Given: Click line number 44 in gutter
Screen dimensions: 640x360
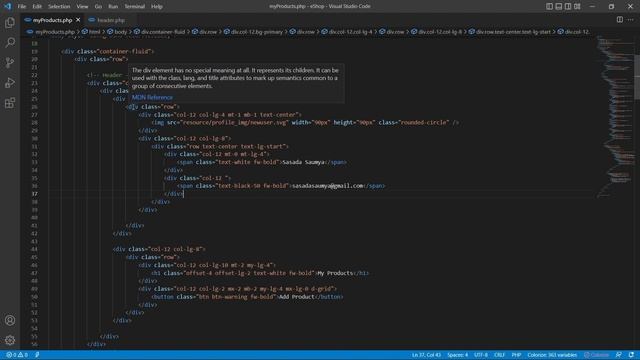Looking at the screenshot, I should coord(34,249).
